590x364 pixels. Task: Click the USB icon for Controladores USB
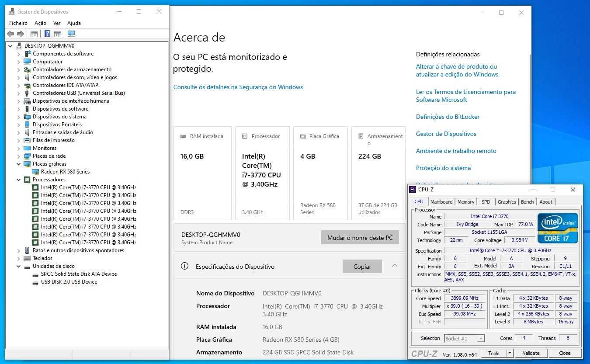(x=27, y=93)
